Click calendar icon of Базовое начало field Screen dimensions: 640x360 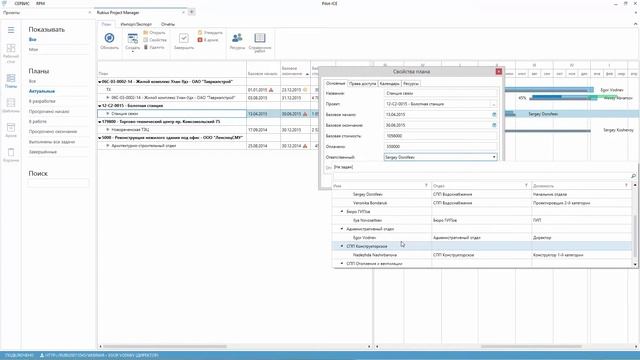pos(494,115)
